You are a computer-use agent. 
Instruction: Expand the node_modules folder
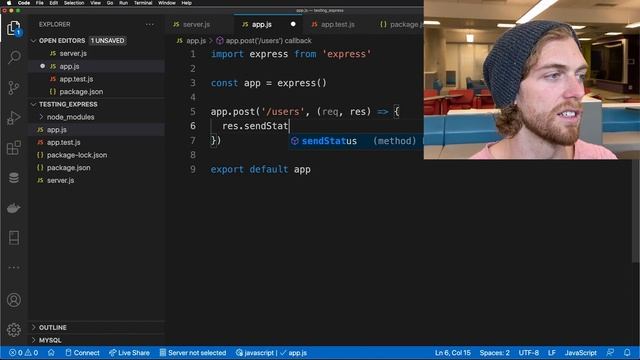(70, 117)
